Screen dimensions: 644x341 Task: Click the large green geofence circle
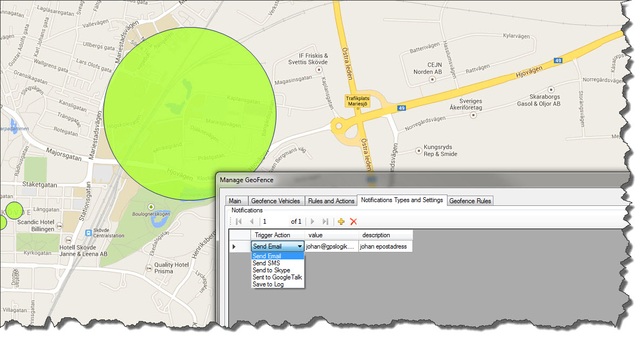190,114
